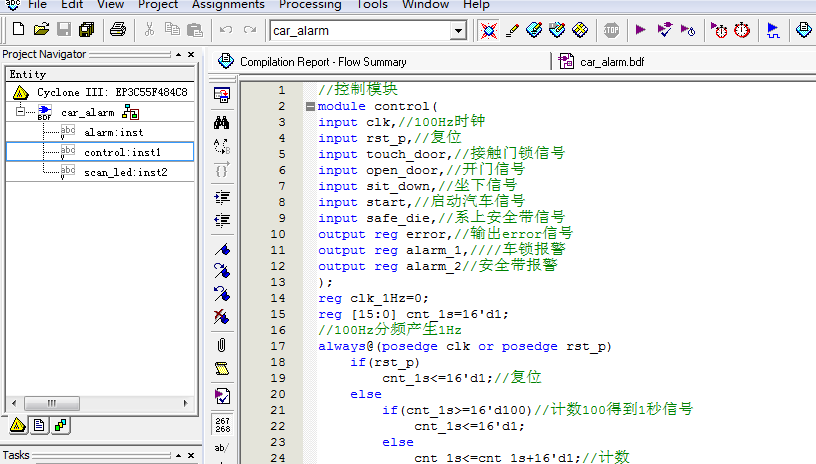The width and height of the screenshot is (816, 464).
Task: Open the car_alarm project dropdown
Action: [x=458, y=31]
